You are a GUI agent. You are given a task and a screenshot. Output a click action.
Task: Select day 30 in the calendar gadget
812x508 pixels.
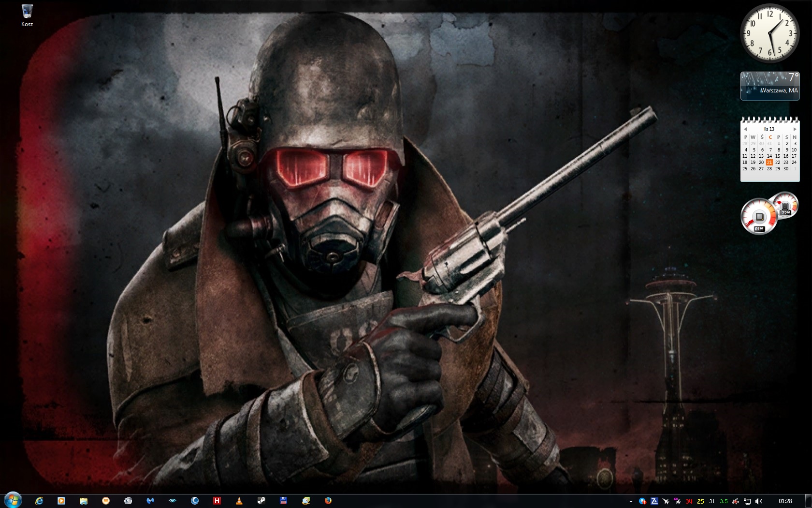[x=786, y=169]
